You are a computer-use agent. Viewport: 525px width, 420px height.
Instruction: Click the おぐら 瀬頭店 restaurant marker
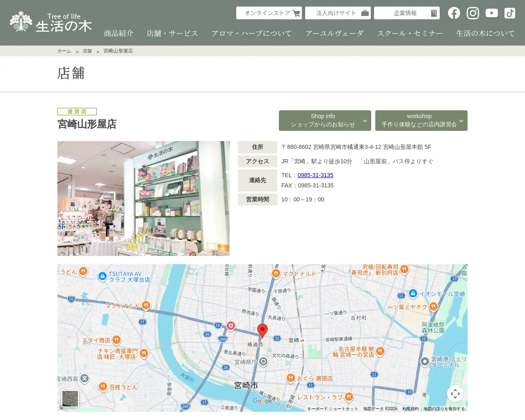pyautogui.click(x=291, y=378)
